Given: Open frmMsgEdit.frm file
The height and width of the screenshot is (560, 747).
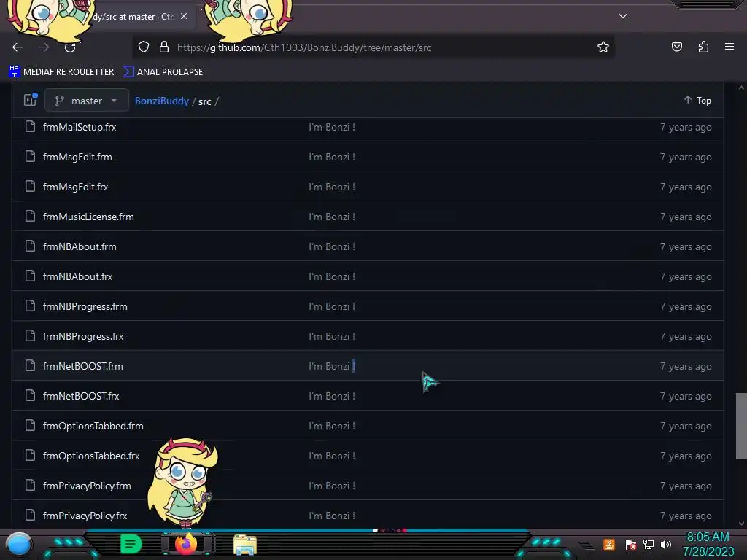Looking at the screenshot, I should click(x=77, y=157).
